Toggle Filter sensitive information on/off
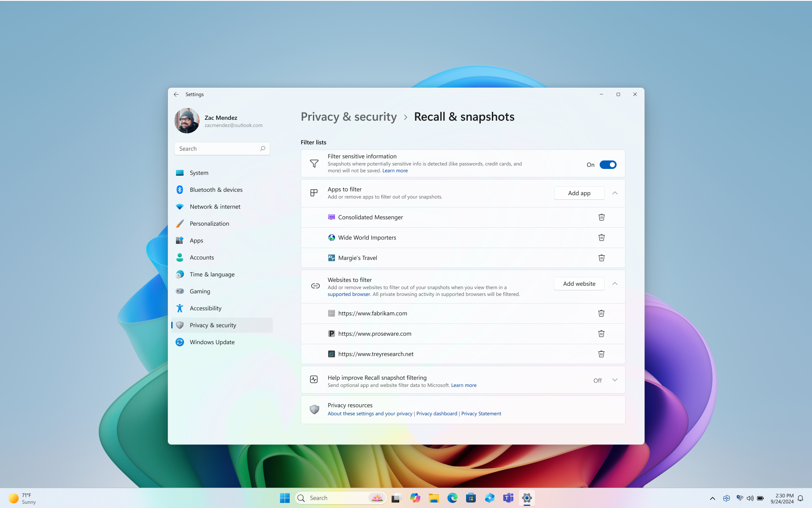Image resolution: width=812 pixels, height=508 pixels. (608, 164)
